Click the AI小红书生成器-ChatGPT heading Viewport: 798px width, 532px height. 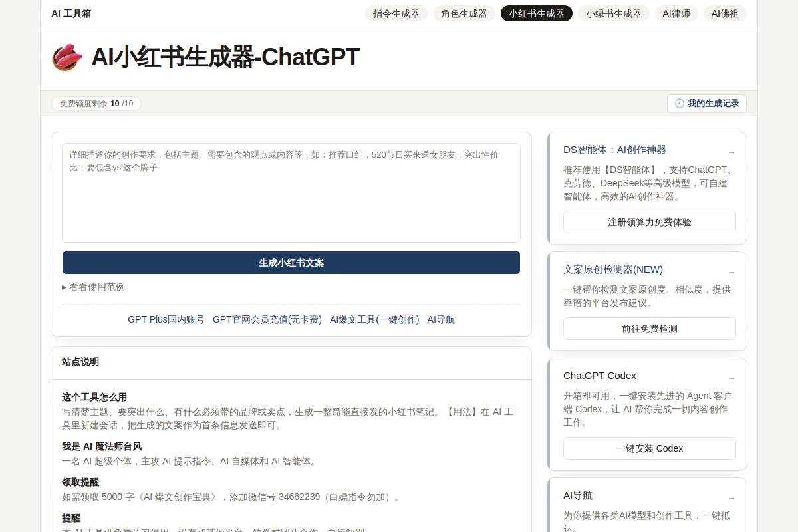pyautogui.click(x=225, y=57)
